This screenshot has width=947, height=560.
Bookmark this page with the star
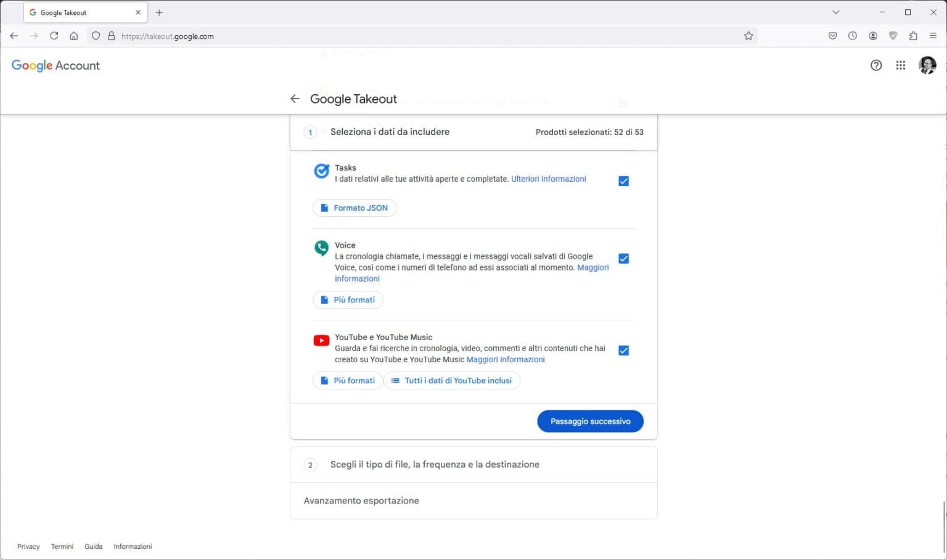[748, 36]
